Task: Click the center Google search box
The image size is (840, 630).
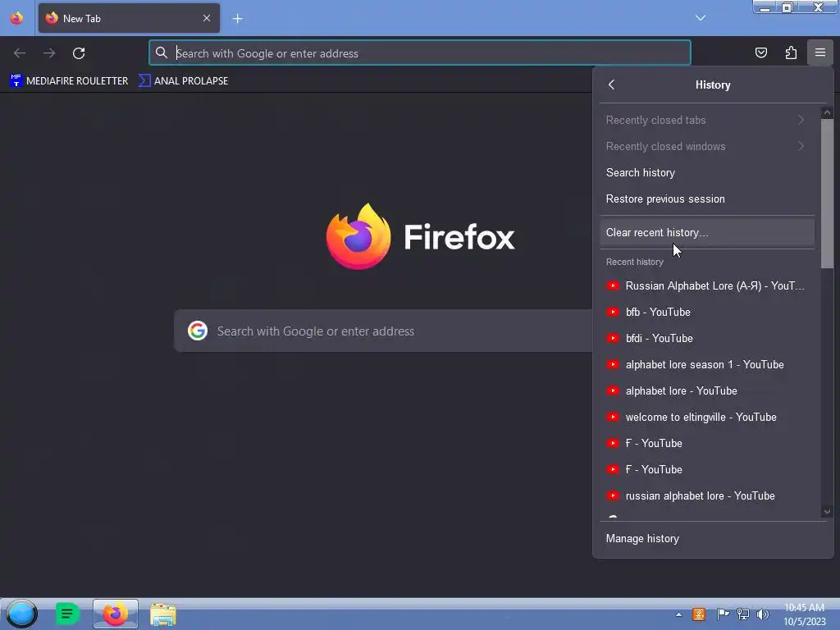Action: coord(384,331)
